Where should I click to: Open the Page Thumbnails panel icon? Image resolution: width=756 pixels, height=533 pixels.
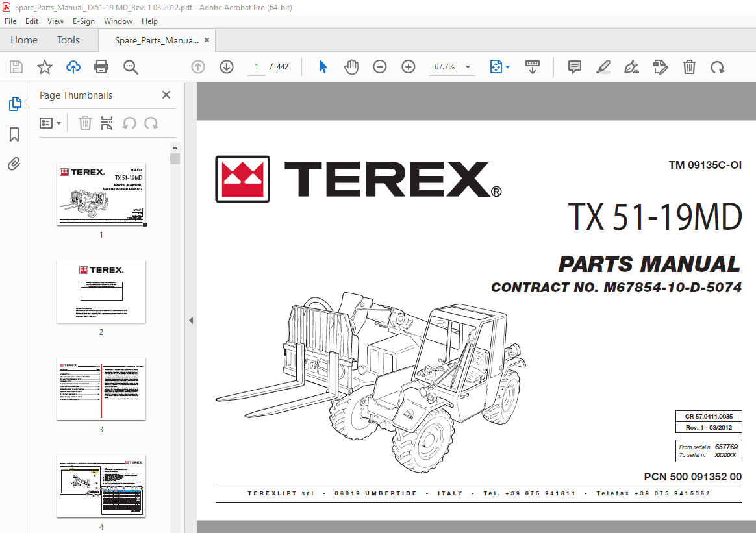pyautogui.click(x=14, y=104)
